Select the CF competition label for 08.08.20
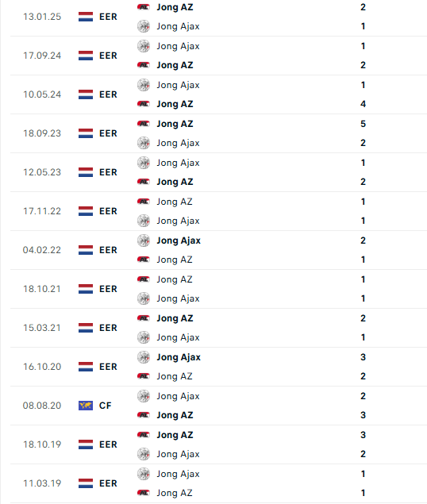This screenshot has width=427, height=504. click(105, 406)
